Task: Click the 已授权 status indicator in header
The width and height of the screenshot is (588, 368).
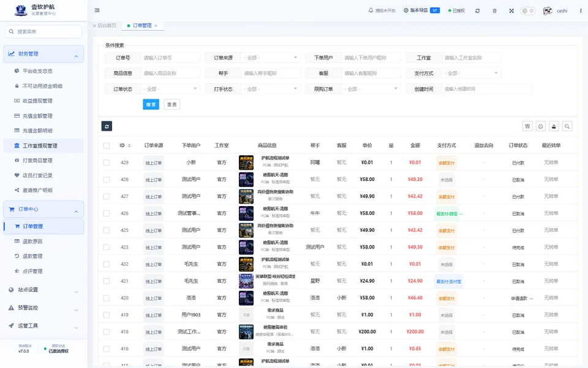Action: tap(456, 11)
